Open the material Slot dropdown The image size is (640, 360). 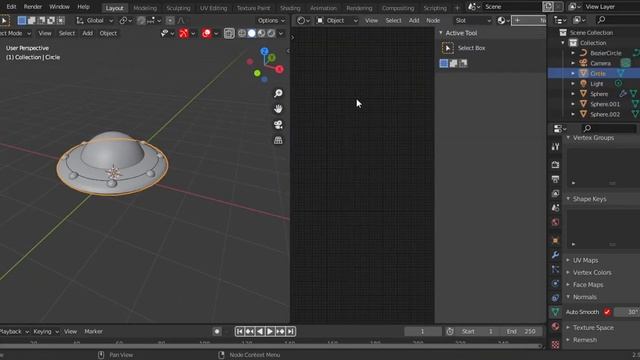(473, 20)
